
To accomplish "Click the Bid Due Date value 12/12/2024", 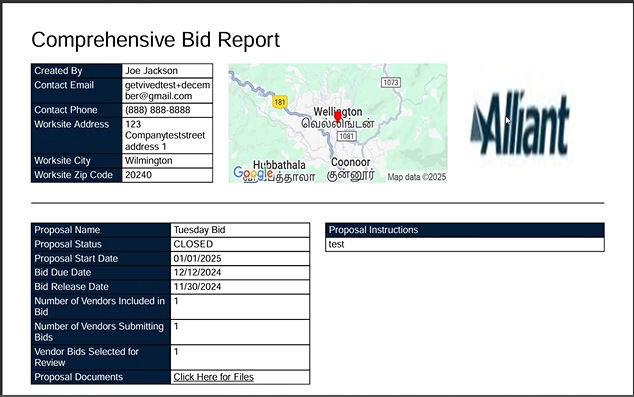I will 197,272.
